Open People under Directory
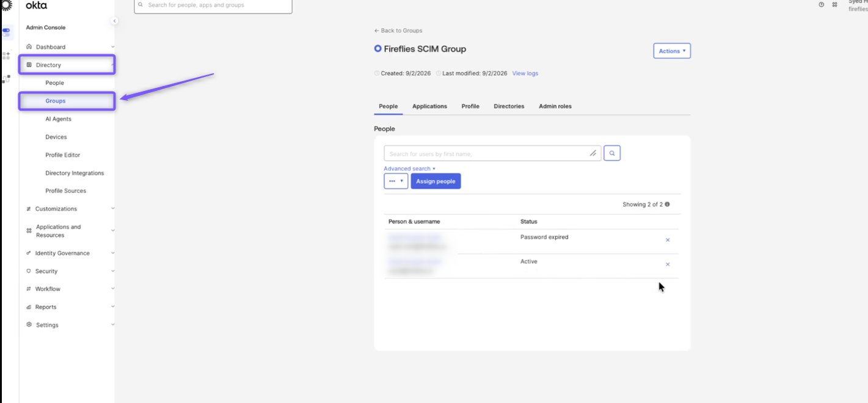Screen dimensions: 868x403 coord(54,83)
